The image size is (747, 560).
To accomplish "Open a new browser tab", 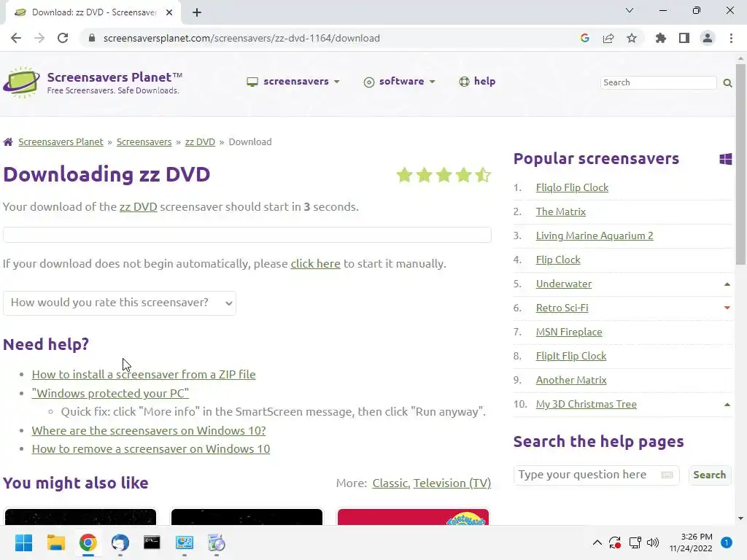I will [197, 12].
